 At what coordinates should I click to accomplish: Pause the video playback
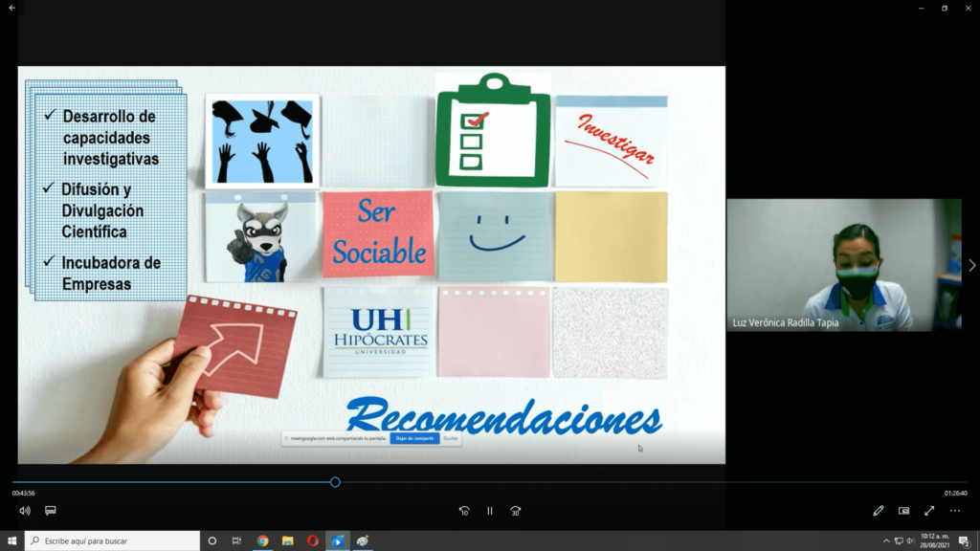(x=490, y=511)
